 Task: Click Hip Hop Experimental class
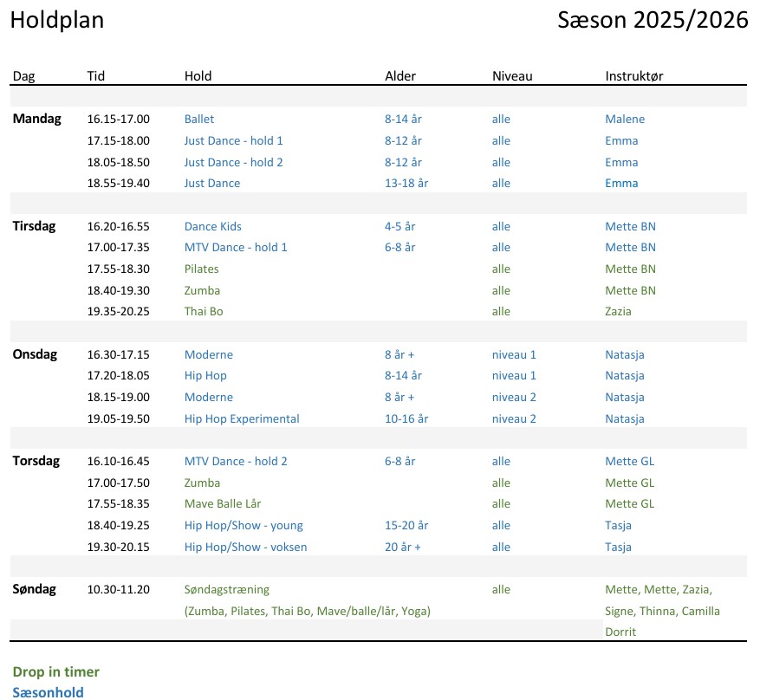(x=241, y=418)
